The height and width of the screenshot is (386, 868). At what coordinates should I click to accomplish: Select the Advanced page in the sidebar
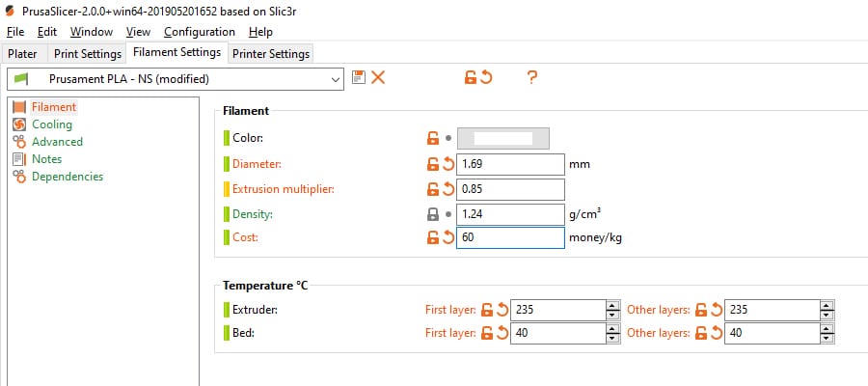tap(57, 142)
